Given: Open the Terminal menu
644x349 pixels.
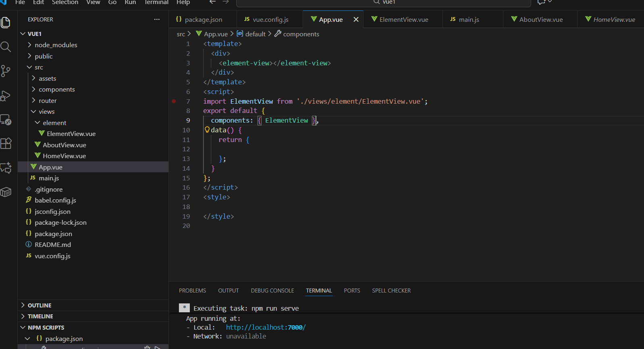Looking at the screenshot, I should click(x=156, y=2).
